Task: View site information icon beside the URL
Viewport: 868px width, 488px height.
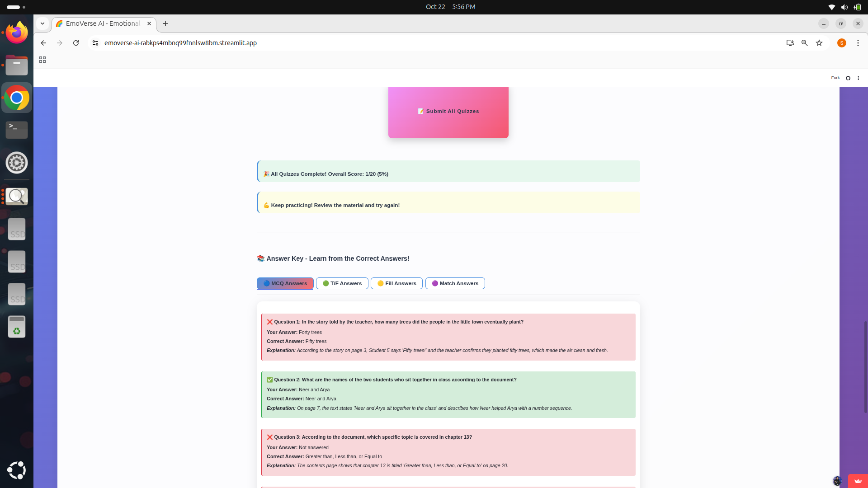Action: [95, 43]
